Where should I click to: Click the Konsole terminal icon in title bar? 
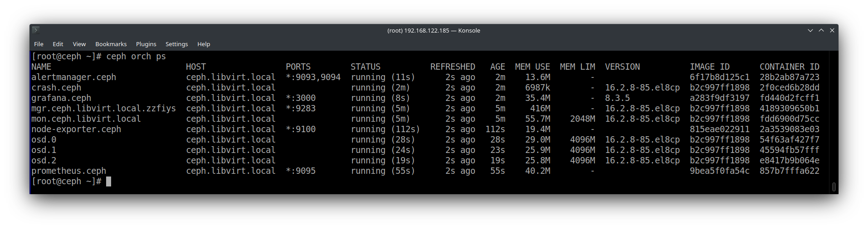point(36,30)
